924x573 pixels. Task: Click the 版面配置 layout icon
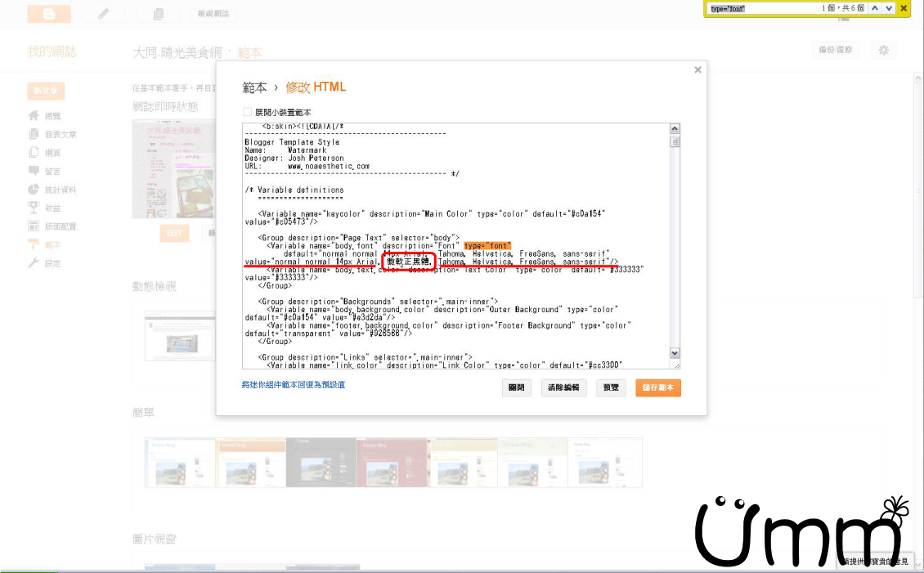click(34, 226)
